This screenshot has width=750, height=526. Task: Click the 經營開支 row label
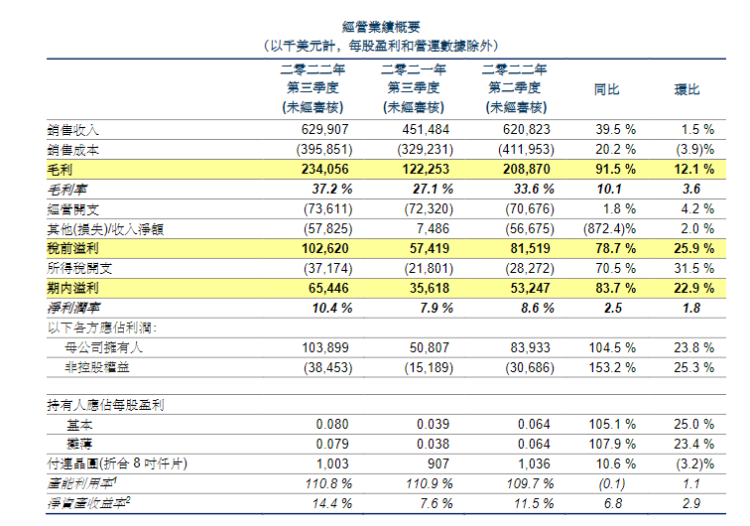(73, 209)
